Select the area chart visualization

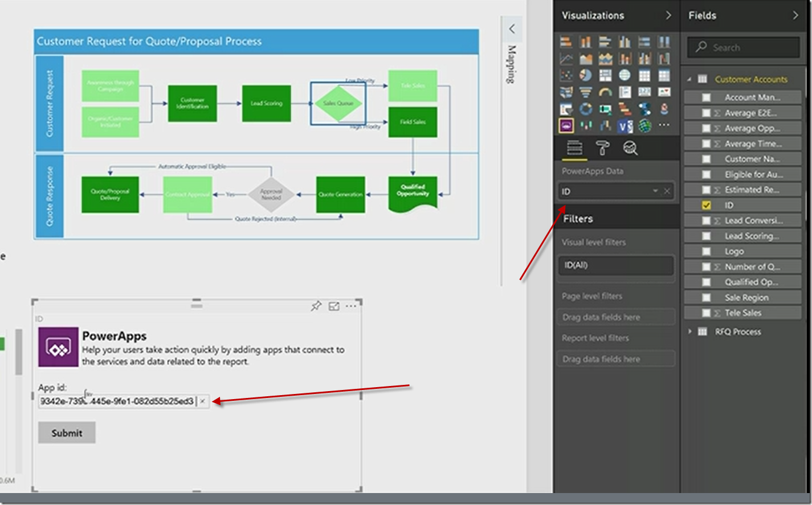[586, 58]
